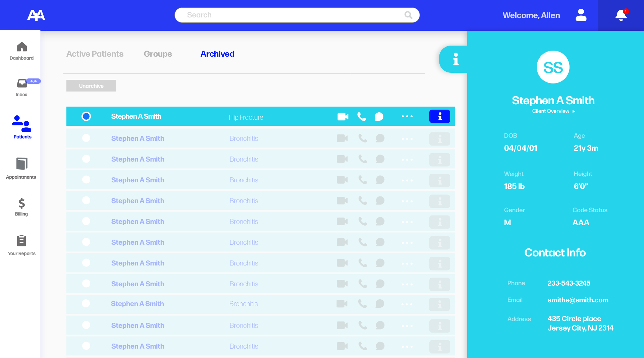Screen dimensions: 644x358
Task: Collapse the info panel using the cyan tab
Action: pos(453,59)
